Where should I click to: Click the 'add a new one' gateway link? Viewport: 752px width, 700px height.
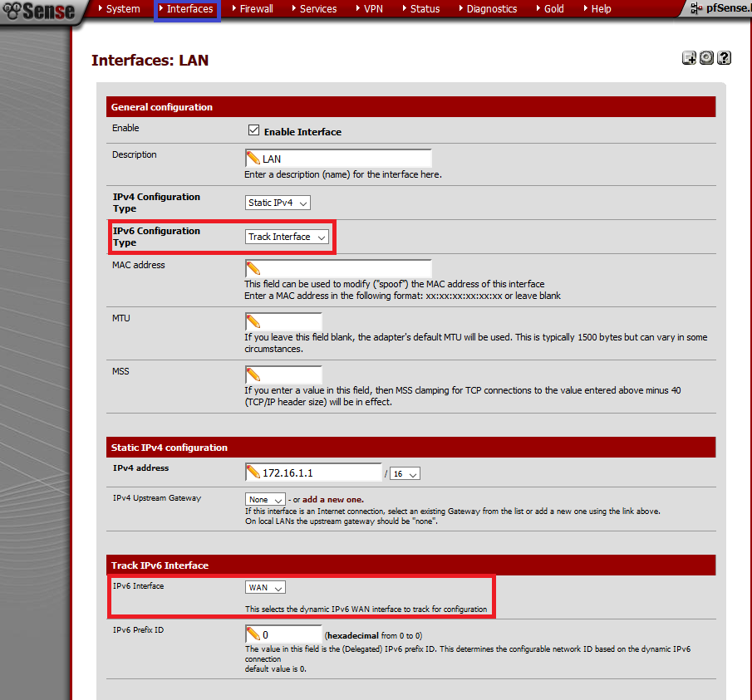tap(332, 499)
